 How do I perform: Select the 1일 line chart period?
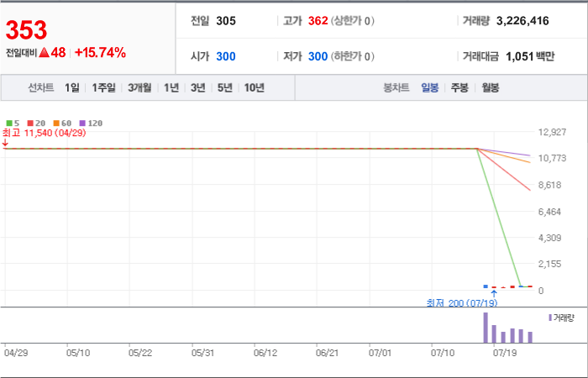click(x=72, y=87)
